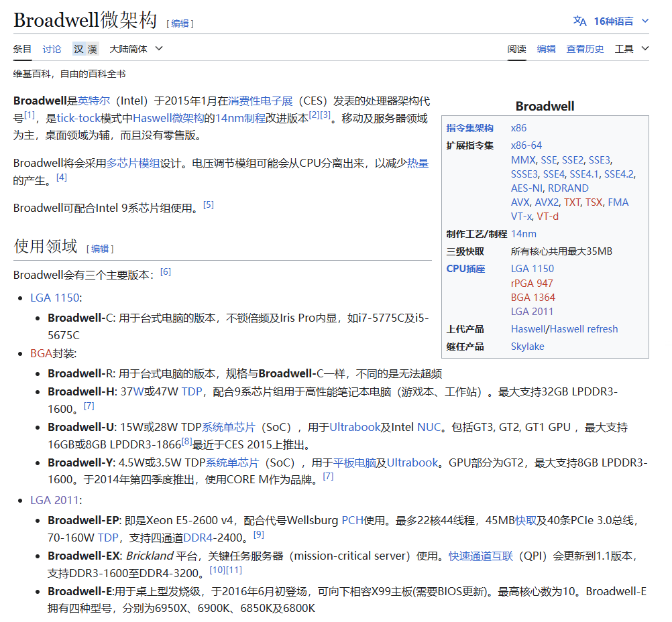Open the Ultrabook link in Broadwell-U item
This screenshot has height=622, width=672.
tap(355, 427)
